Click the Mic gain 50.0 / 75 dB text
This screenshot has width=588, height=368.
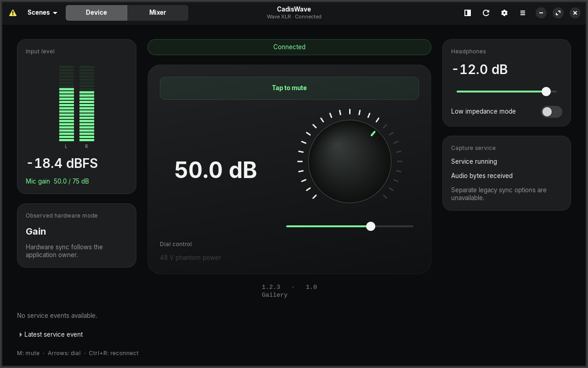click(57, 181)
